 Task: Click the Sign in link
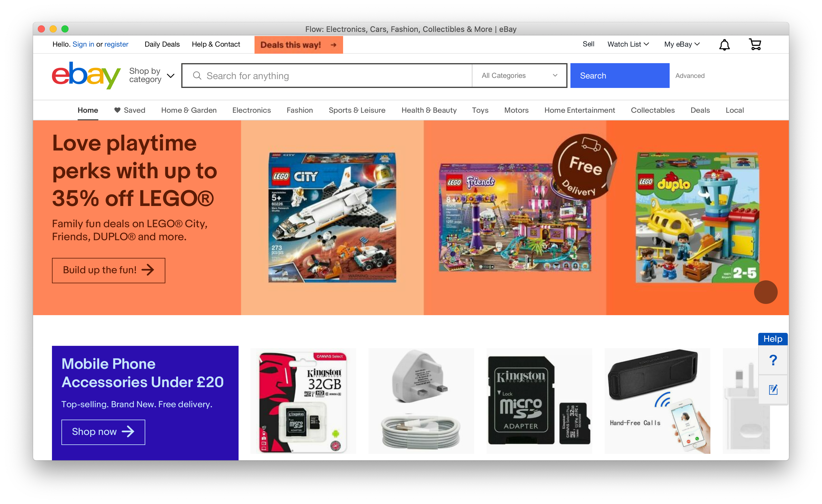83,44
